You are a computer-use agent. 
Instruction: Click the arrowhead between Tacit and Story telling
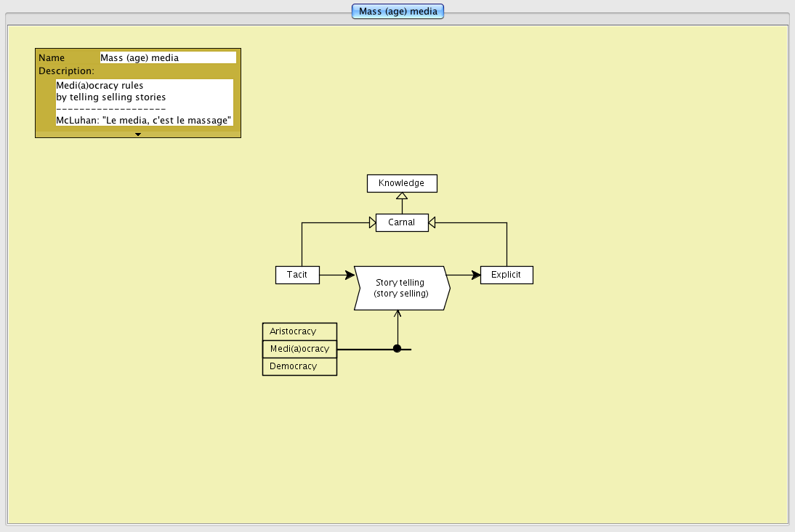coord(350,275)
